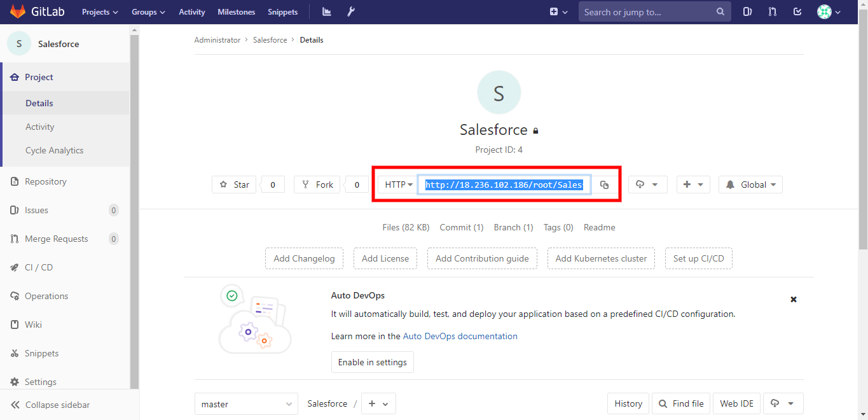Fork the Salesforce project
This screenshot has width=868, height=420.
[317, 185]
